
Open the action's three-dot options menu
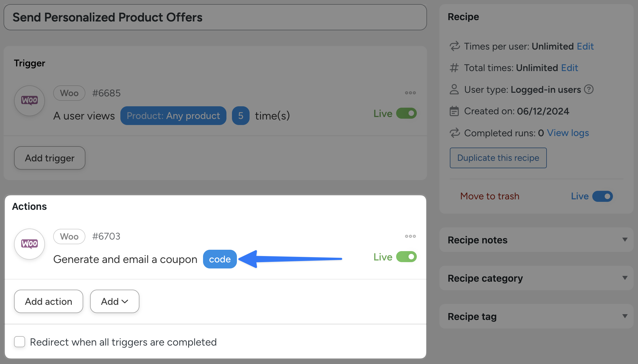(410, 237)
